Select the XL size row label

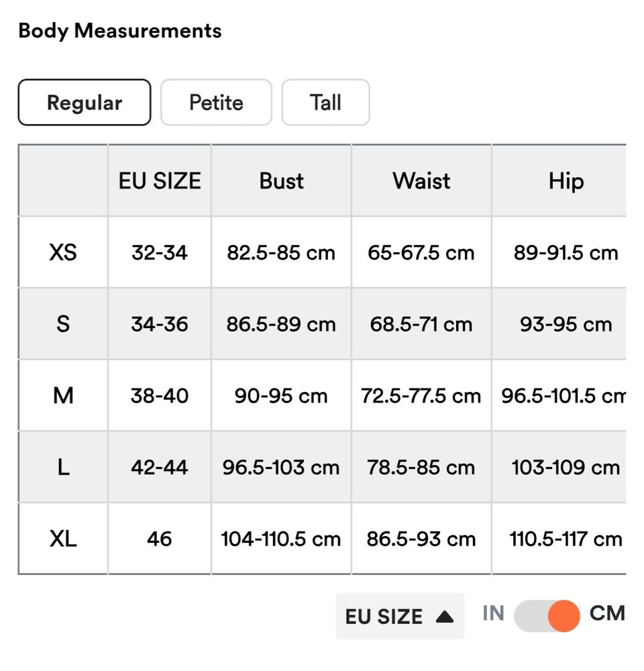(x=63, y=539)
